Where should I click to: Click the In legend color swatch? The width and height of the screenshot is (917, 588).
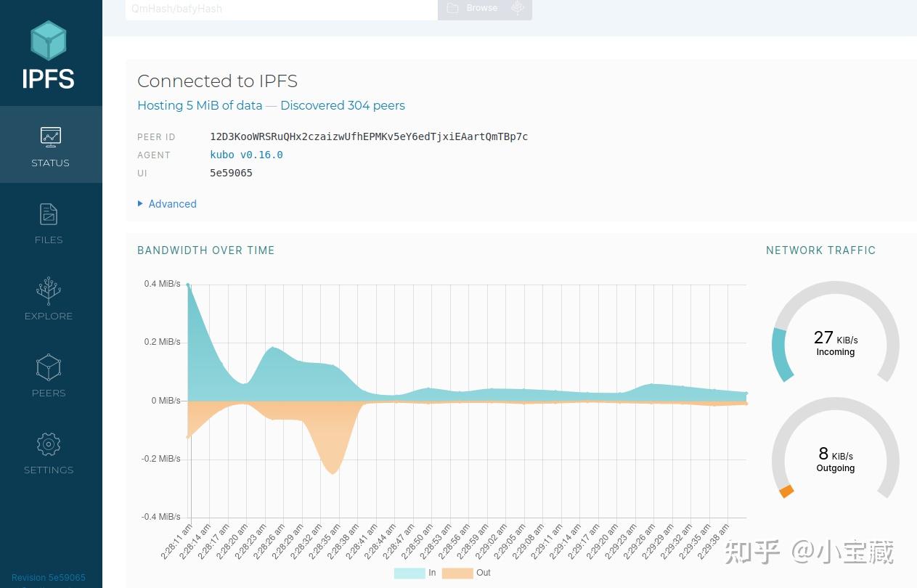click(x=409, y=573)
